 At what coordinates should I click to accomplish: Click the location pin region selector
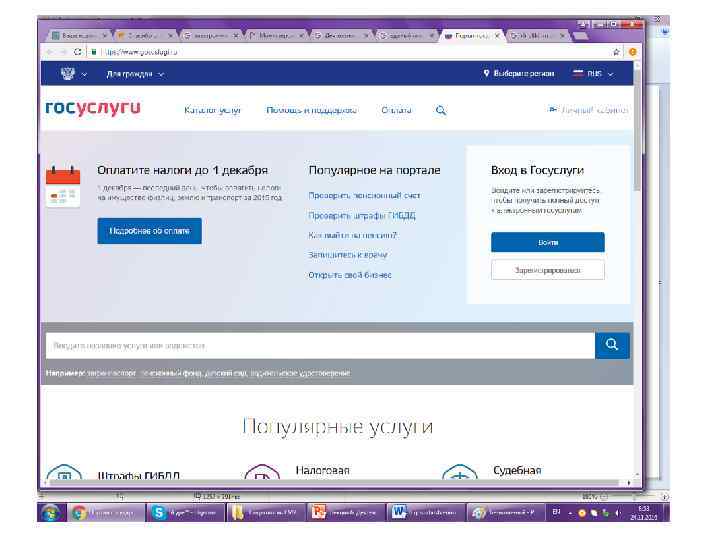tap(518, 73)
